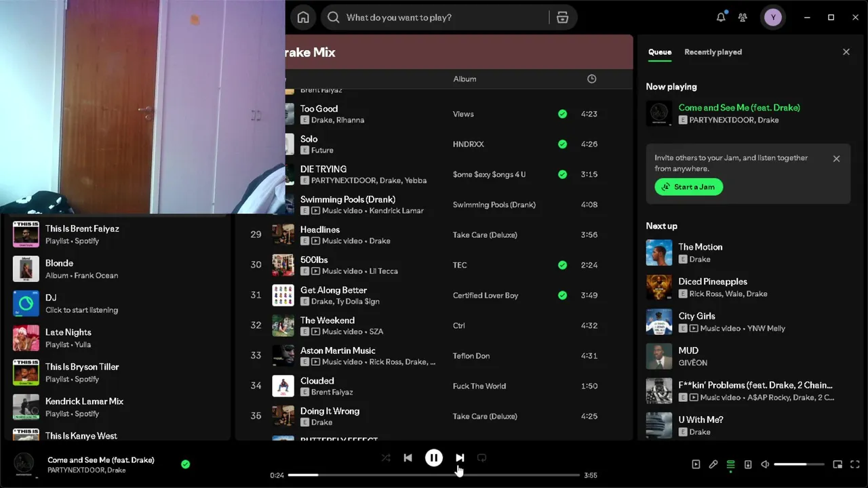Open the Ctrl album link
This screenshot has width=868, height=488.
(459, 325)
